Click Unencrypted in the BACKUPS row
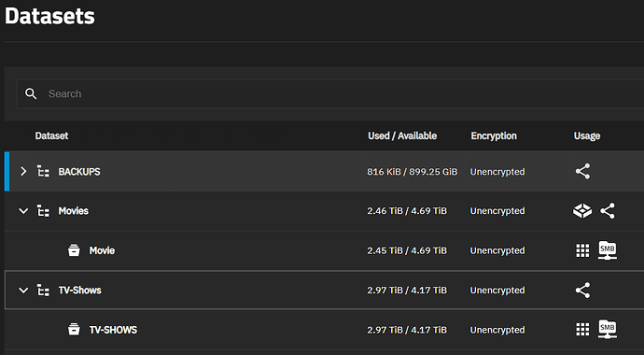This screenshot has width=644, height=355. pos(497,172)
